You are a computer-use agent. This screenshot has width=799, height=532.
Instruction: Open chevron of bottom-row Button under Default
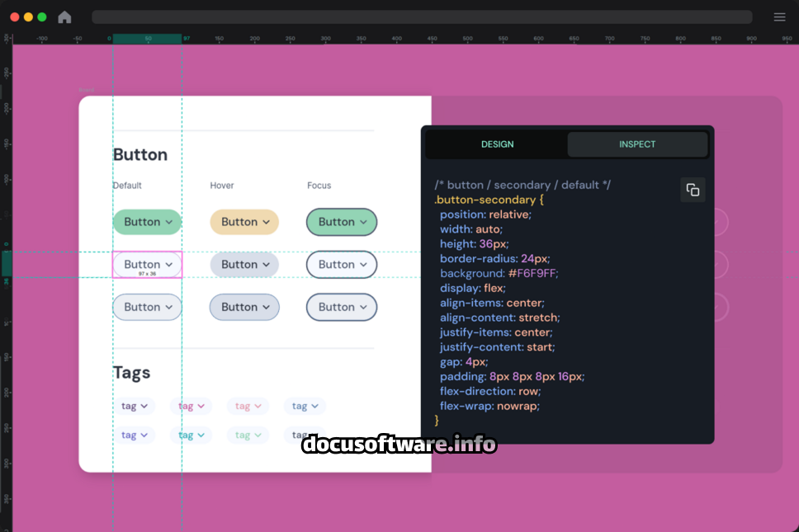169,308
